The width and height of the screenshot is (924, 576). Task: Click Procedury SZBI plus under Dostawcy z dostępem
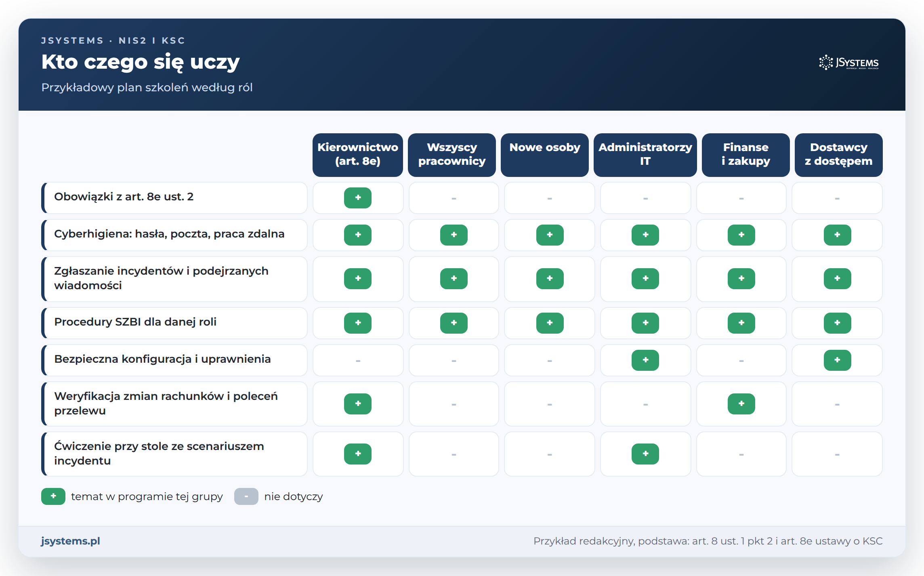coord(837,323)
